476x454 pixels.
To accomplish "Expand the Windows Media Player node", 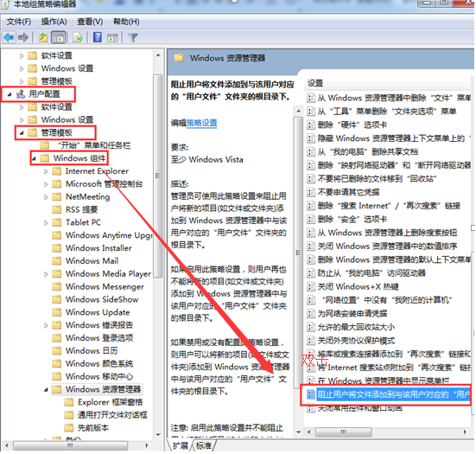I will 46,274.
